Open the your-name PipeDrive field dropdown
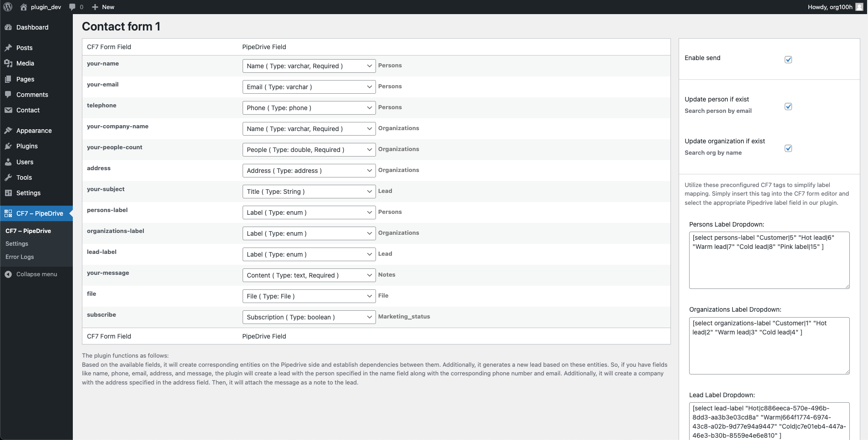868x440 pixels. point(309,66)
